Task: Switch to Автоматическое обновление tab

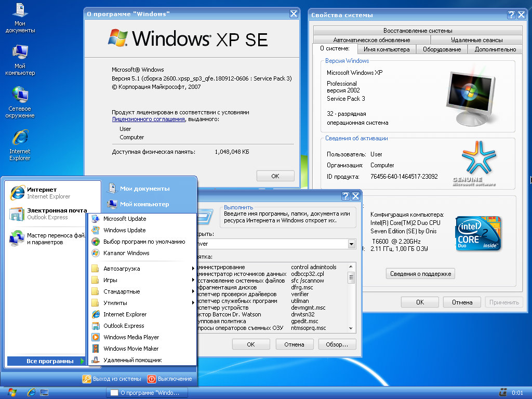Action: coord(371,39)
